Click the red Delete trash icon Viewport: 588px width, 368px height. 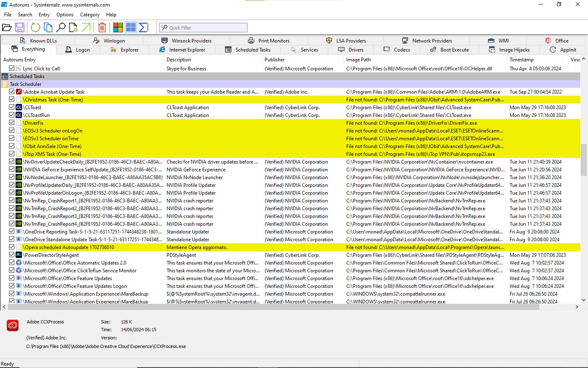click(102, 27)
